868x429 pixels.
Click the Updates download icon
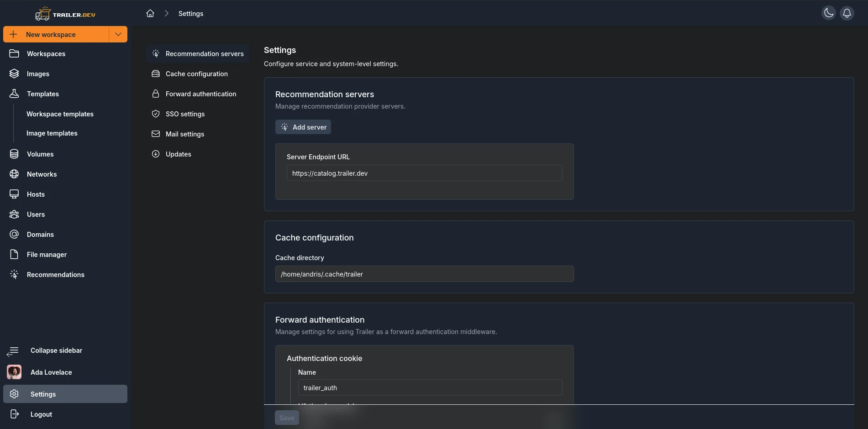(x=156, y=154)
